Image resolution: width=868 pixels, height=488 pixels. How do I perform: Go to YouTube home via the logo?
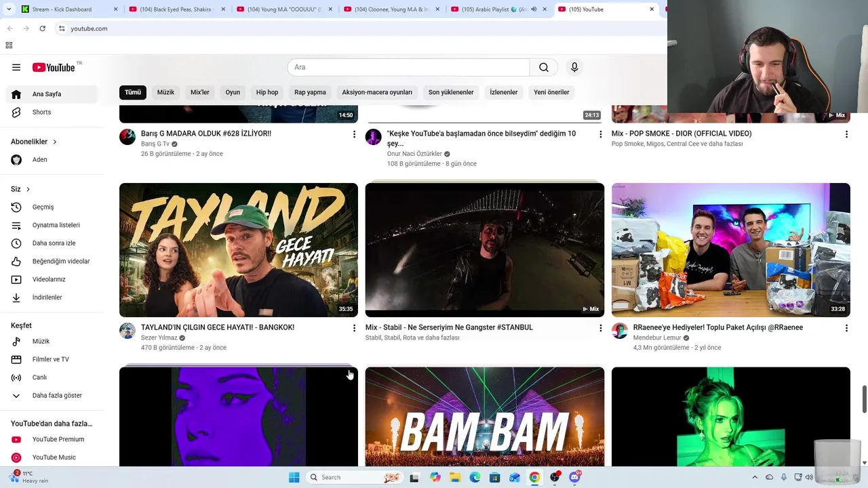coord(54,67)
